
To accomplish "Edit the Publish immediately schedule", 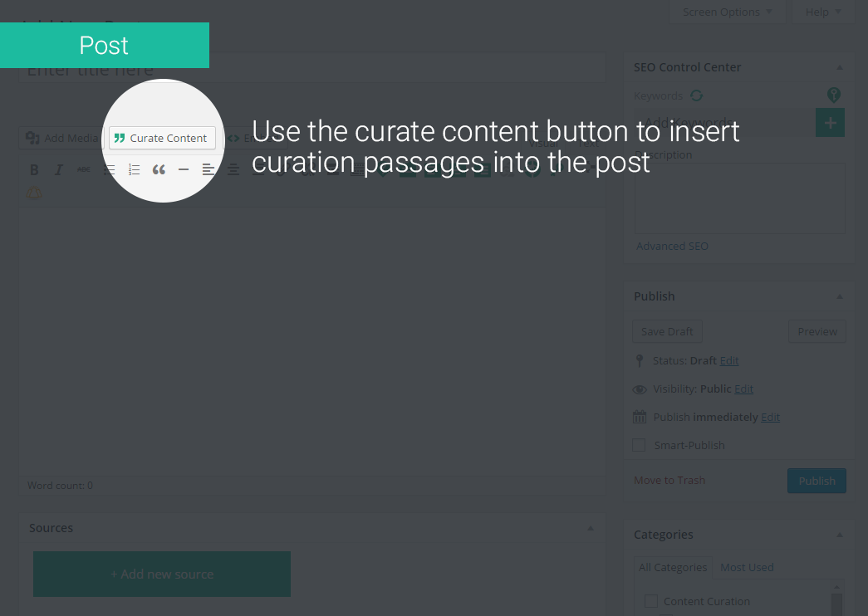I will [770, 418].
